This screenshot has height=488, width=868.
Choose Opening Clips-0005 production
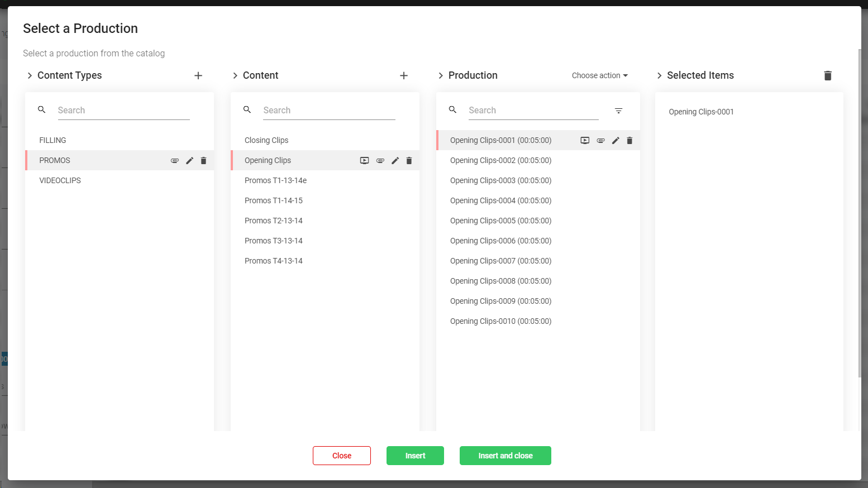(x=500, y=221)
